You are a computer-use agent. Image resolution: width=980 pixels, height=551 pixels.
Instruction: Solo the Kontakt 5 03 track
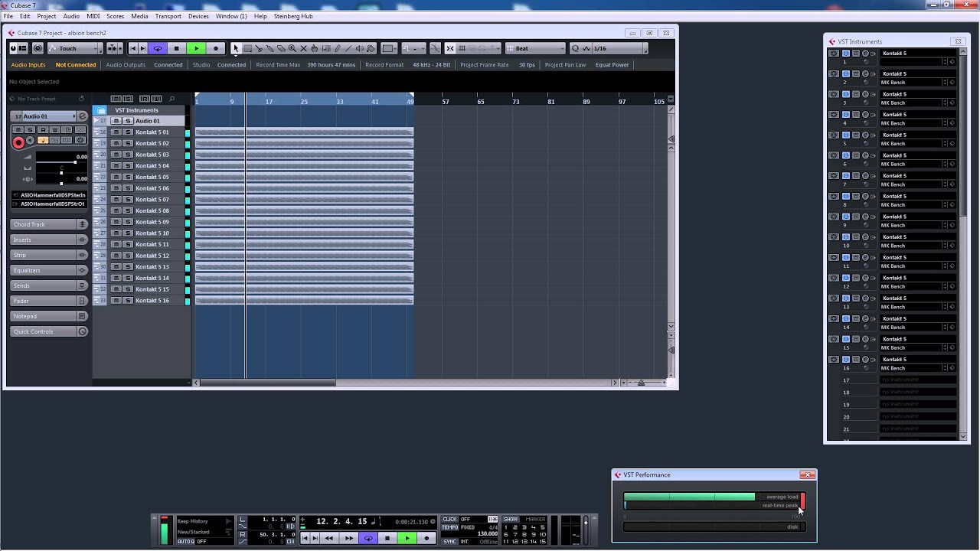tap(129, 155)
